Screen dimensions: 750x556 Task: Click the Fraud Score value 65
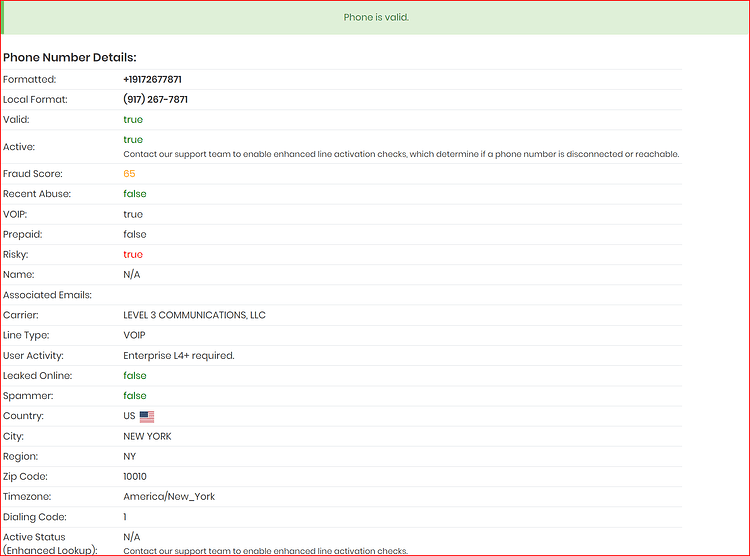pyautogui.click(x=129, y=174)
